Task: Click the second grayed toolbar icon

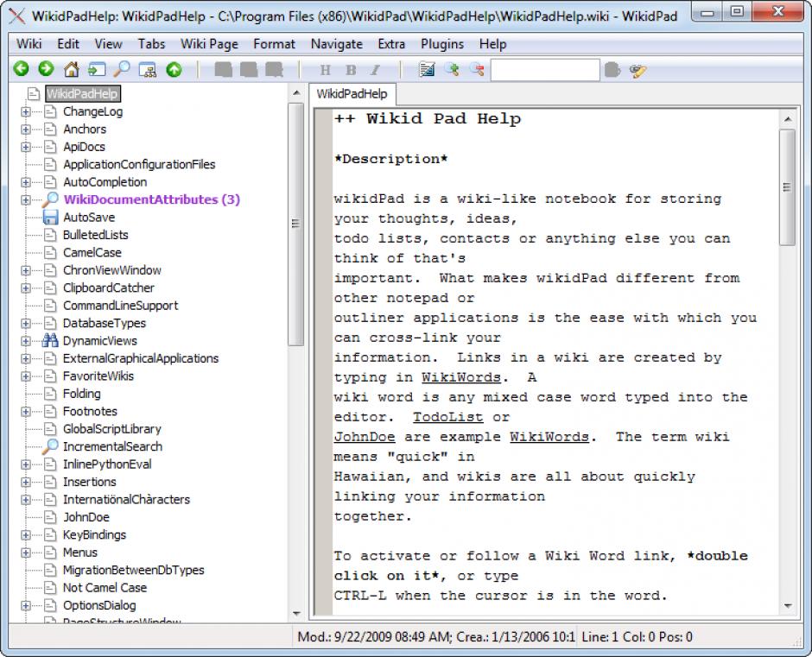Action: click(249, 69)
